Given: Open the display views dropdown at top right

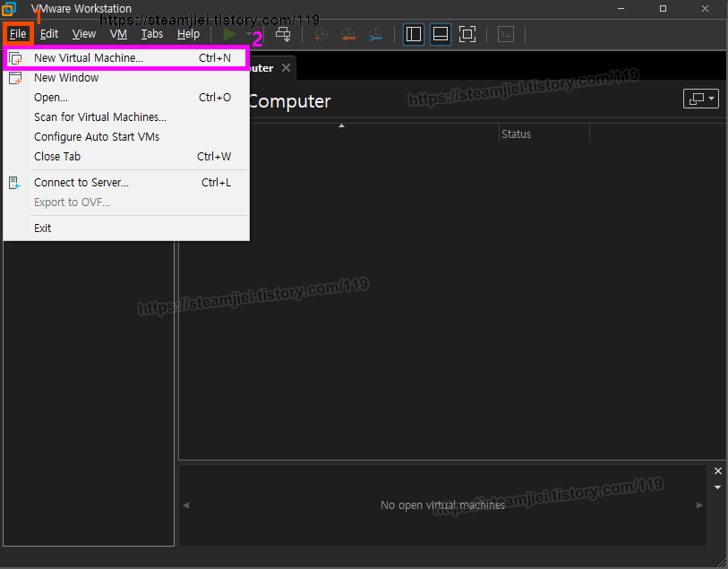Looking at the screenshot, I should coord(701,99).
